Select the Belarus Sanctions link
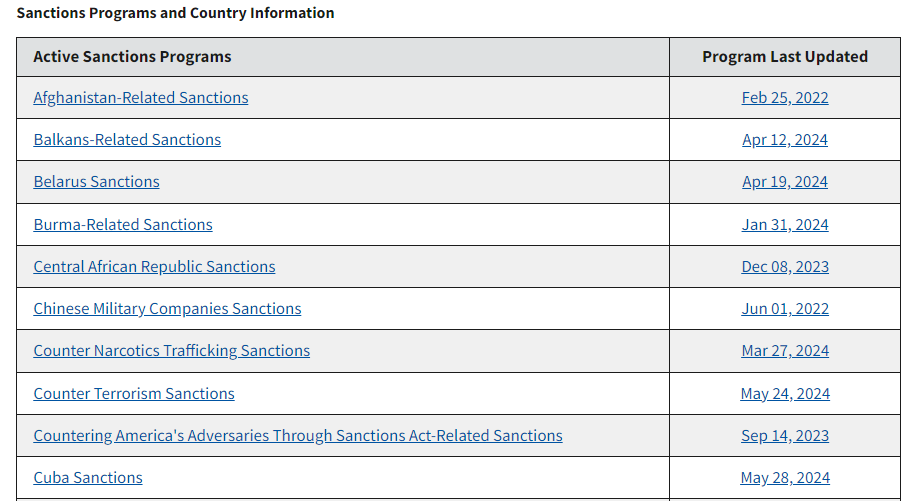 coord(97,182)
